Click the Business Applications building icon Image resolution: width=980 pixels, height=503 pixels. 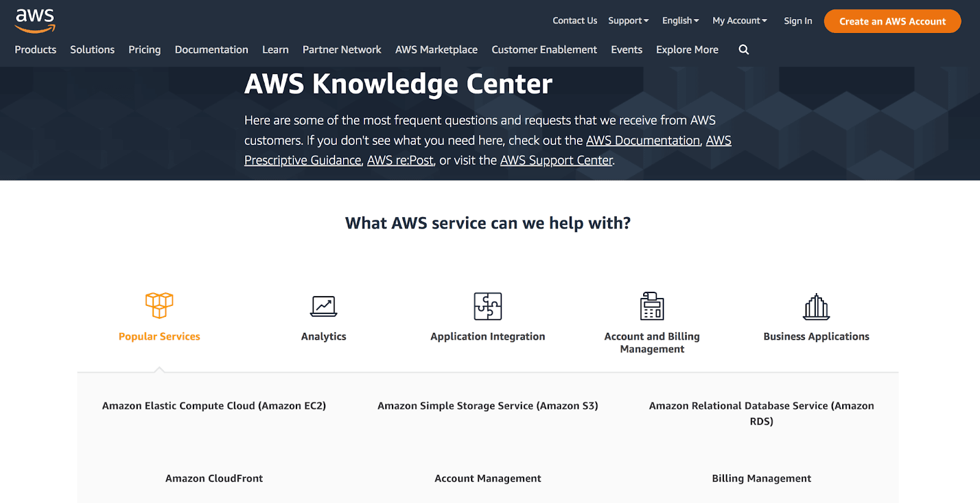click(x=816, y=307)
